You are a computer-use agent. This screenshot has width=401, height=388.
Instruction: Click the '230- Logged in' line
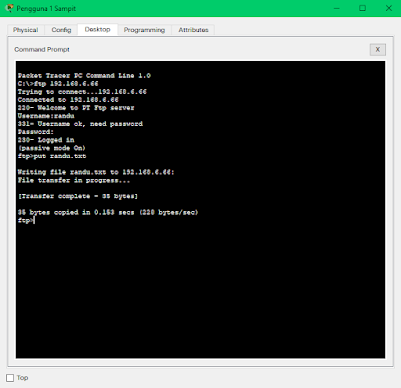46,140
